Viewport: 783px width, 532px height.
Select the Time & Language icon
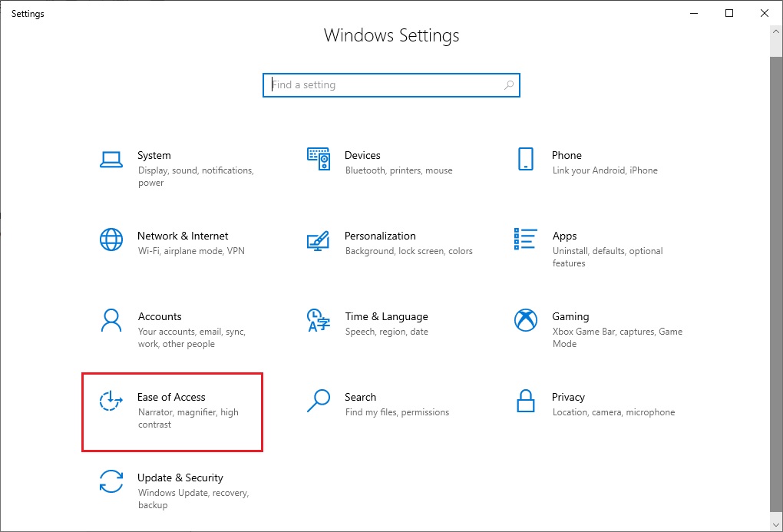pos(318,320)
